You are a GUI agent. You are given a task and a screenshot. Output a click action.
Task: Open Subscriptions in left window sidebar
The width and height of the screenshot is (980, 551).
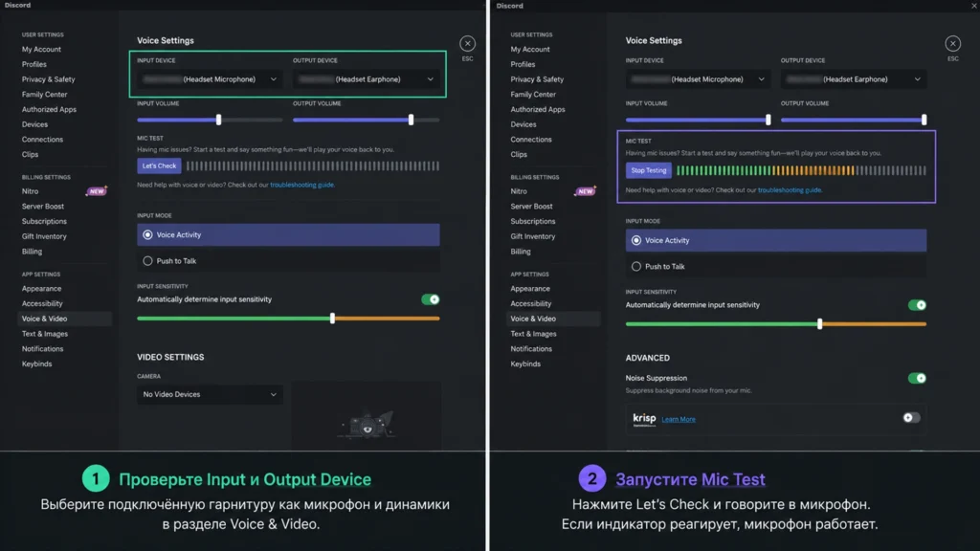(44, 221)
